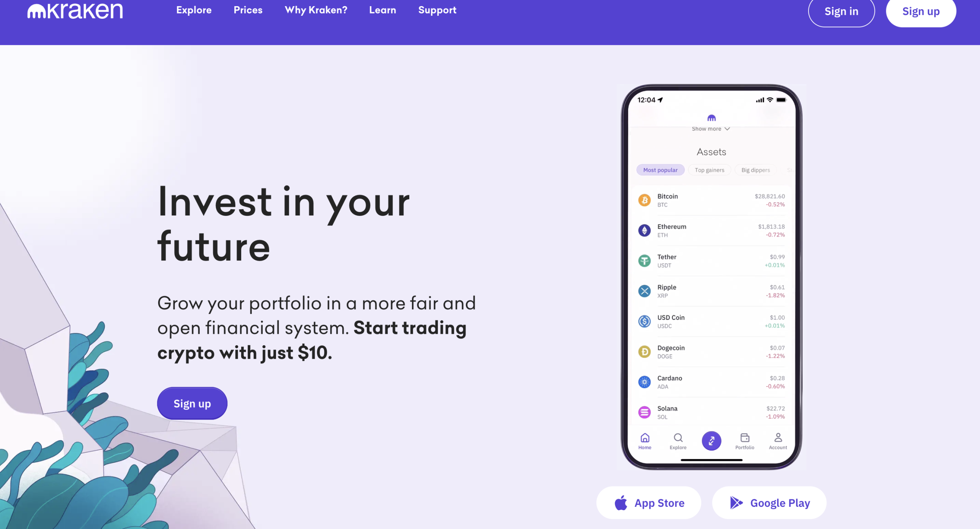Select the Big dippers tab filter
This screenshot has width=980, height=529.
[x=755, y=170]
